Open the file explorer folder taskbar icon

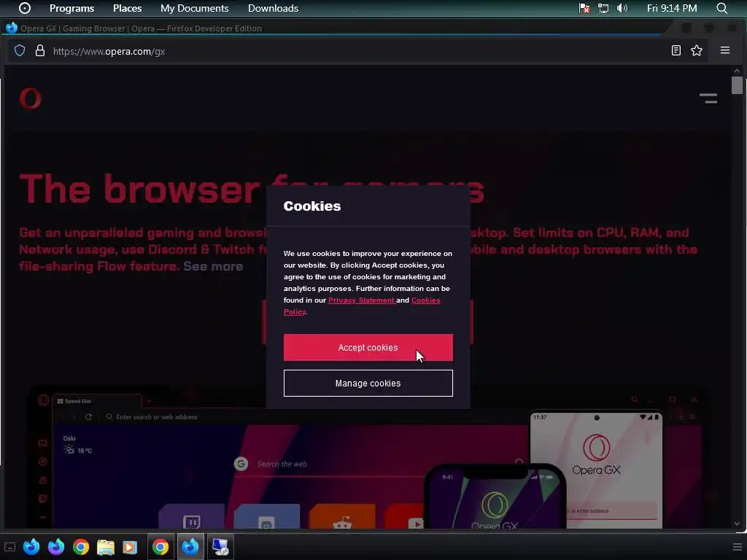(105, 547)
